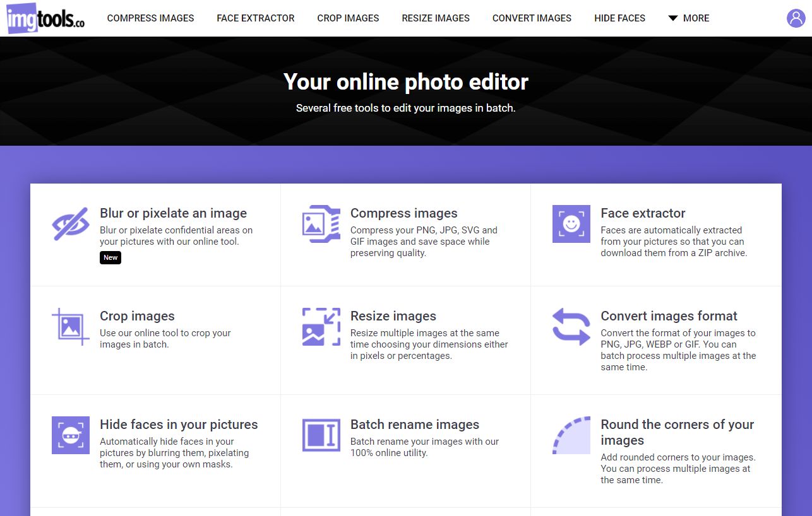The image size is (812, 516).
Task: Expand the MORE navigation dropdown
Action: 688,18
